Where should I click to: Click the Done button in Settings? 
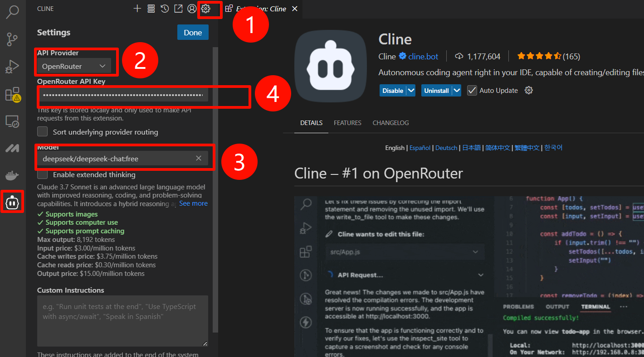click(x=193, y=33)
